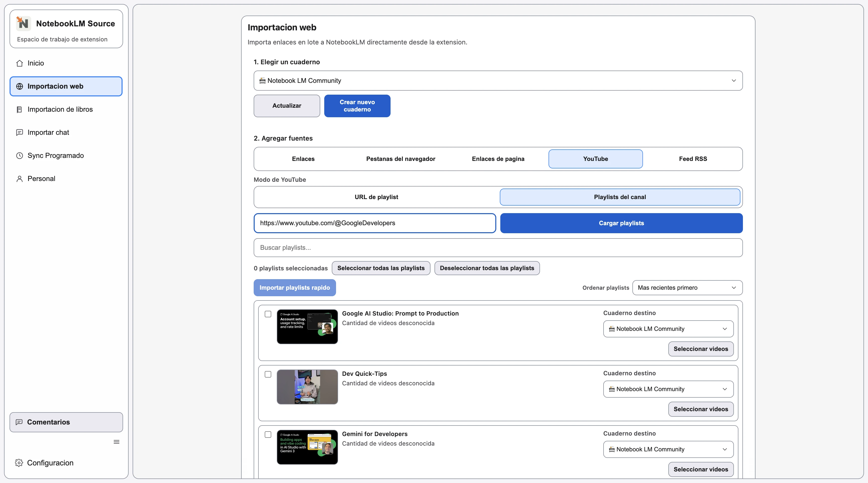Check the Google AI Studio playlist checkbox
Viewport: 868px width, 483px height.
[x=267, y=314]
